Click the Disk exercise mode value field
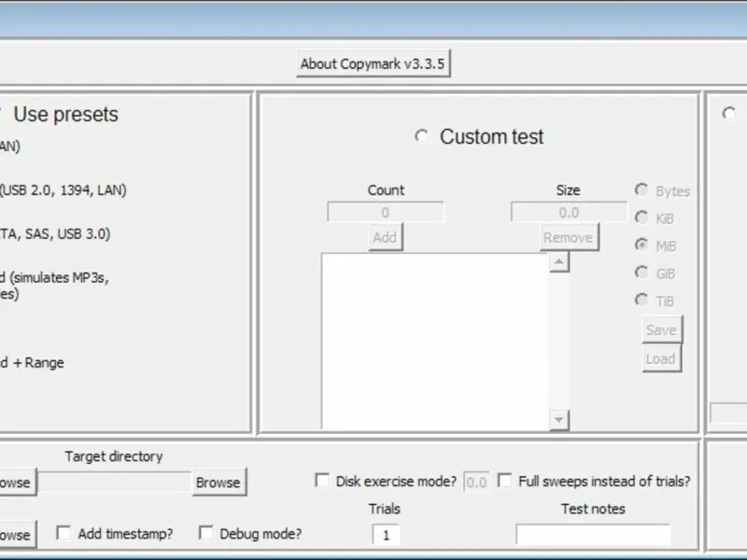 click(x=476, y=482)
